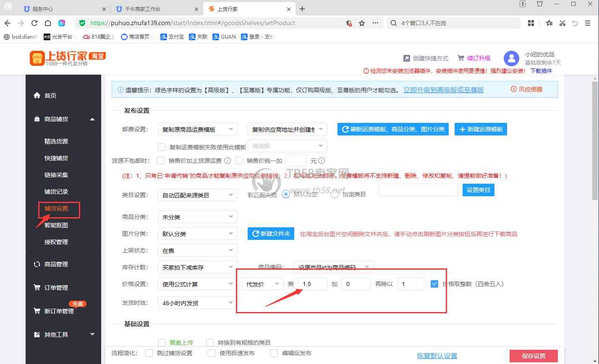
Task: Select the scissors screenshot tool
Action: click(562, 23)
